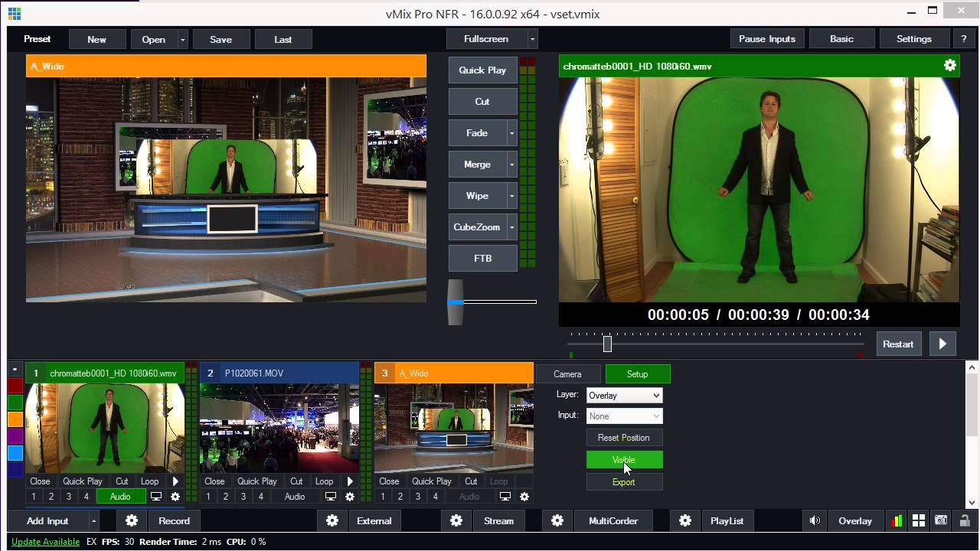Open input 2 settings gear icon
Screen dimensions: 980x551
tap(350, 497)
